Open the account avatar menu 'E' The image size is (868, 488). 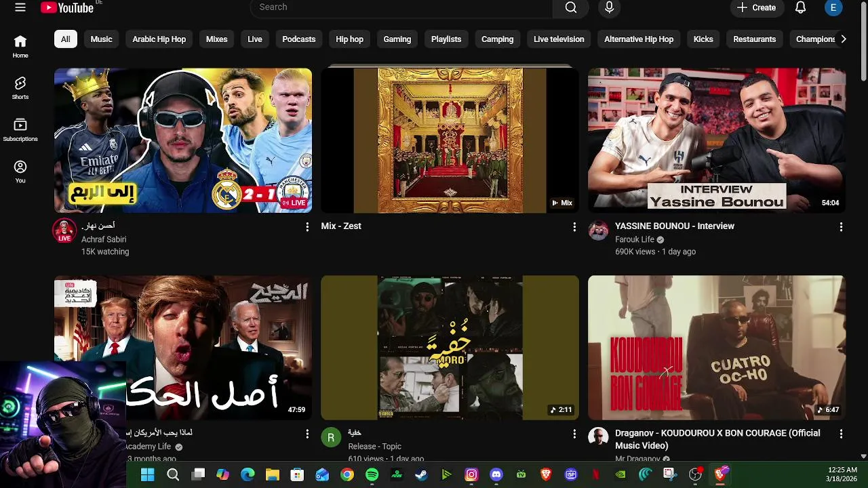(x=833, y=7)
